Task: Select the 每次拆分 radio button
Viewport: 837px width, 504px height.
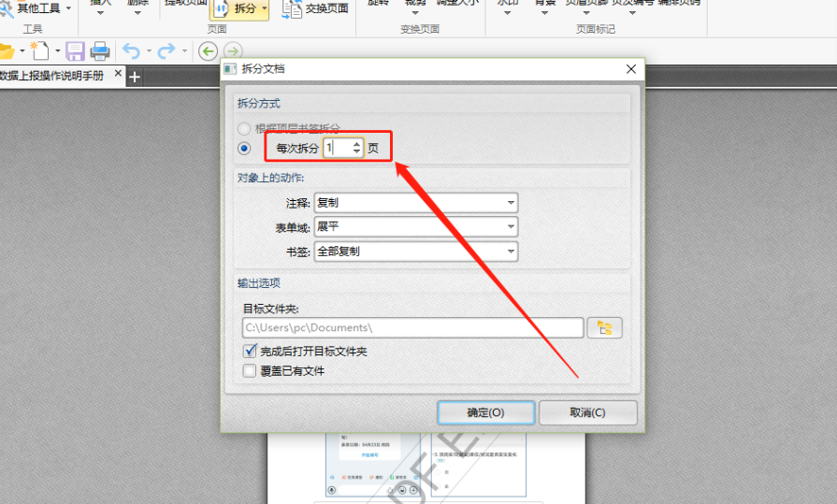Action: coord(244,148)
